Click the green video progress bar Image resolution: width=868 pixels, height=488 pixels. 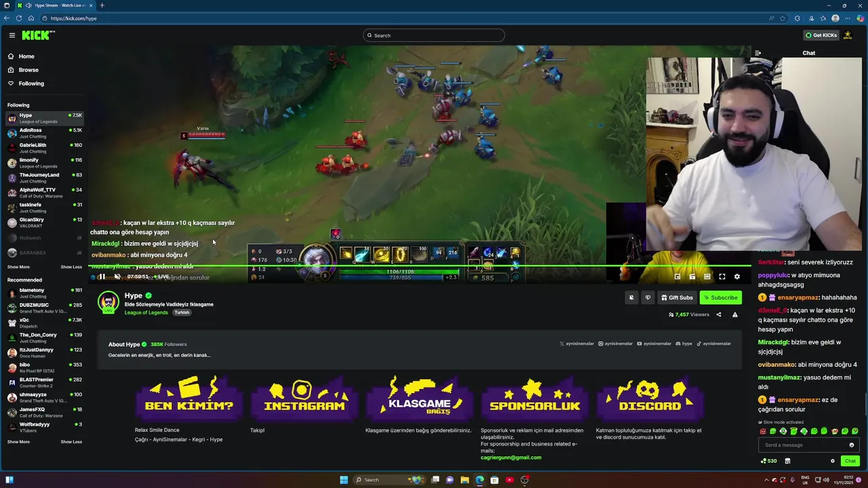point(419,266)
